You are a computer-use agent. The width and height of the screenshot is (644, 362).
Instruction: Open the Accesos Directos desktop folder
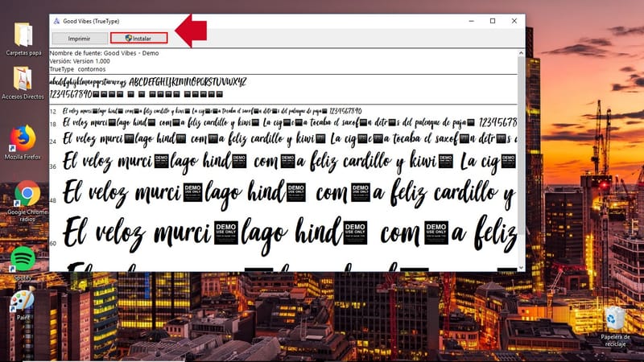pyautogui.click(x=23, y=84)
